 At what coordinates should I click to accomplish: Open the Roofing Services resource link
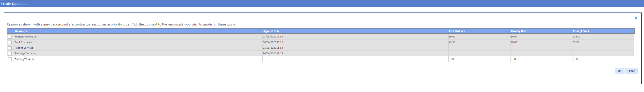coord(24,48)
